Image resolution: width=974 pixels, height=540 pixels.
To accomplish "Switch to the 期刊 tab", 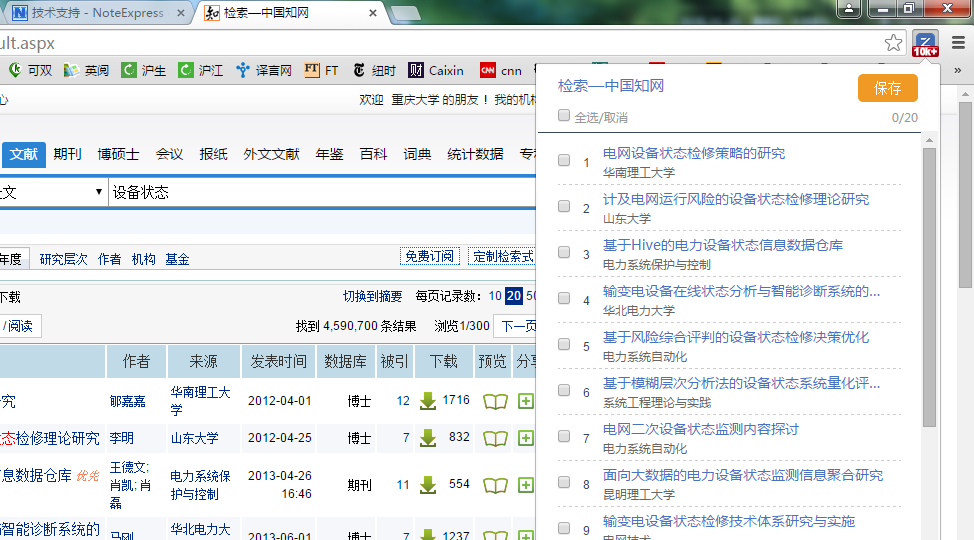I will [67, 154].
